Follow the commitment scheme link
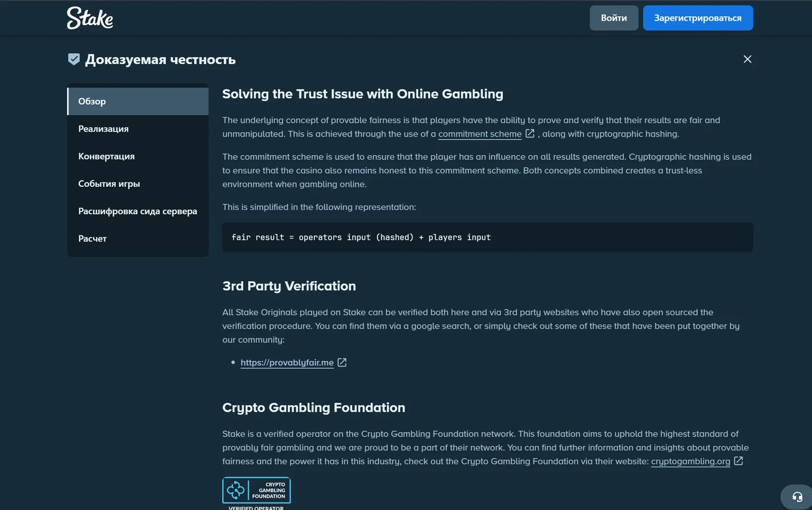This screenshot has width=812, height=510. 480,134
